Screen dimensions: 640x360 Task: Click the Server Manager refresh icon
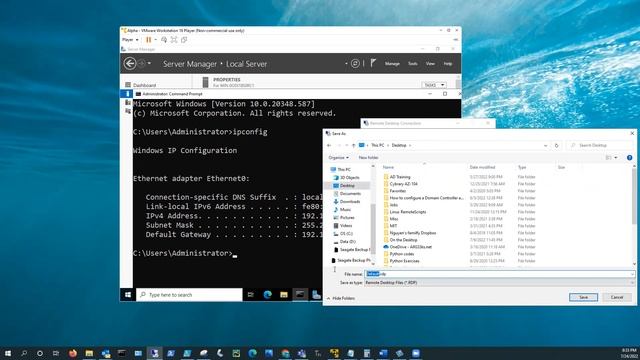tap(355, 63)
